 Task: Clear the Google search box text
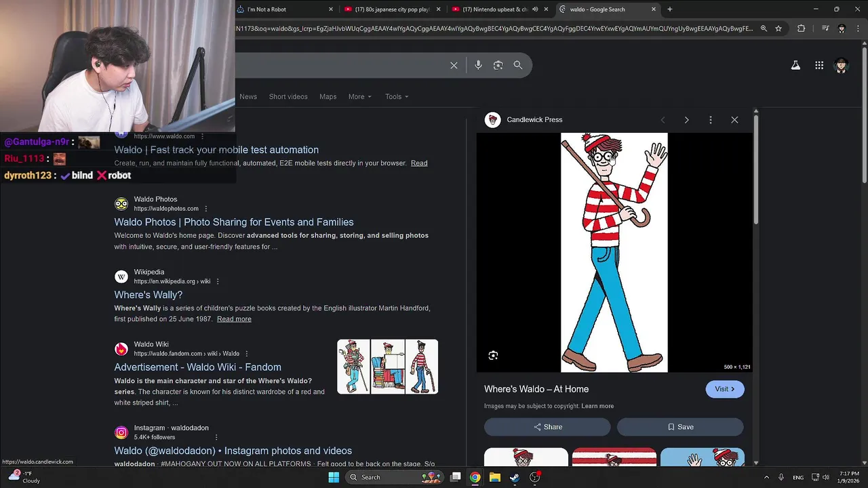(454, 65)
